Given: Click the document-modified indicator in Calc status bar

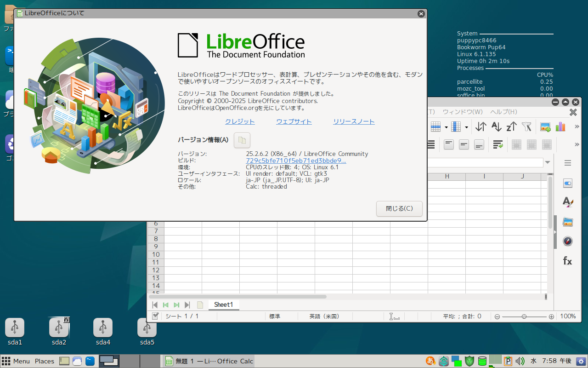Looking at the screenshot, I should pos(155,316).
